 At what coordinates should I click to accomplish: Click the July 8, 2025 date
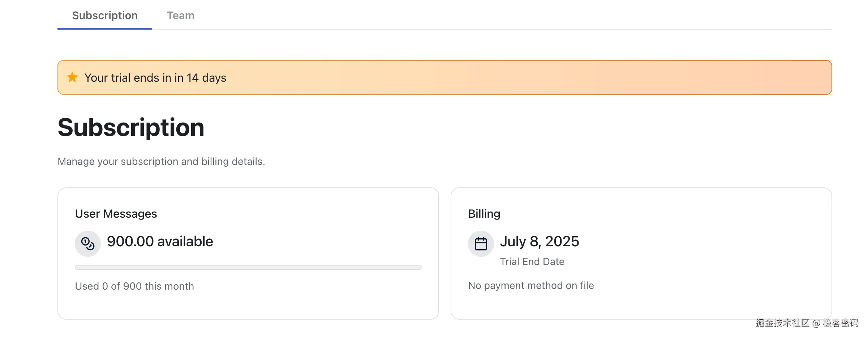[540, 241]
